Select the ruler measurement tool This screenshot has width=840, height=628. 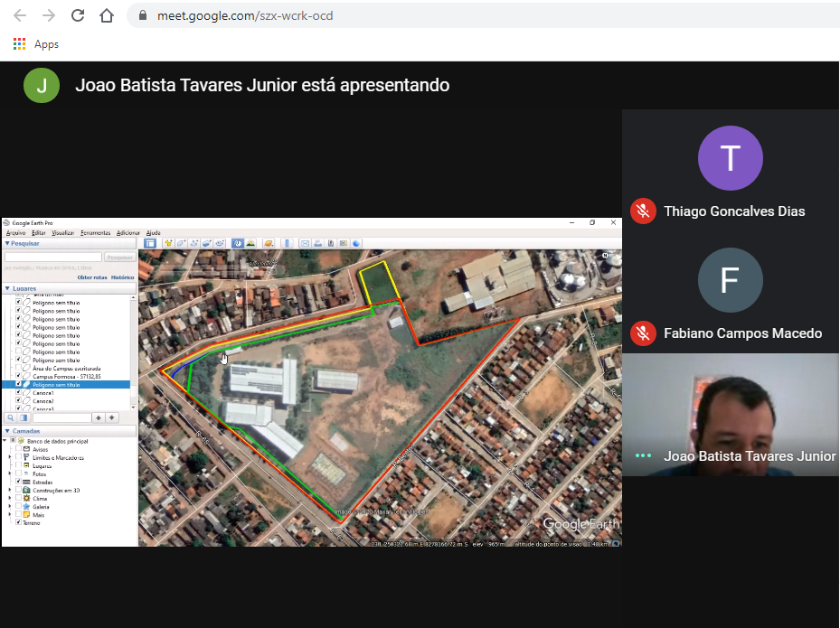click(288, 243)
